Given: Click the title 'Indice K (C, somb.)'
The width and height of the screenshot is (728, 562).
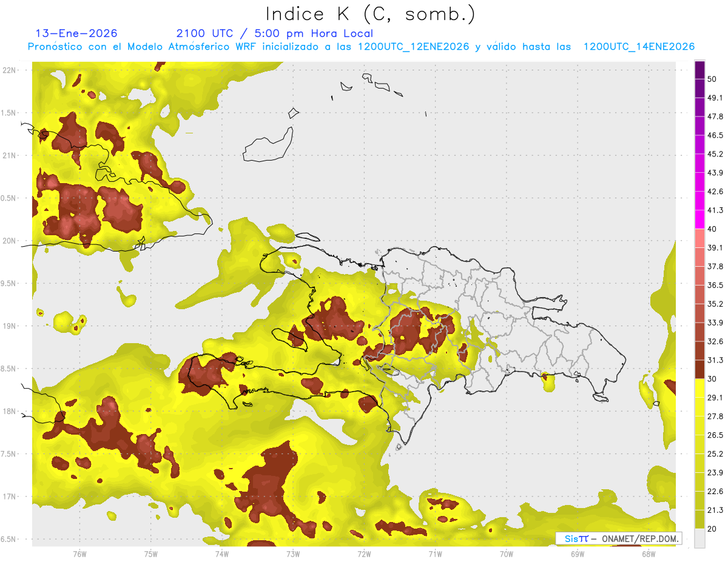Looking at the screenshot, I should pos(370,14).
